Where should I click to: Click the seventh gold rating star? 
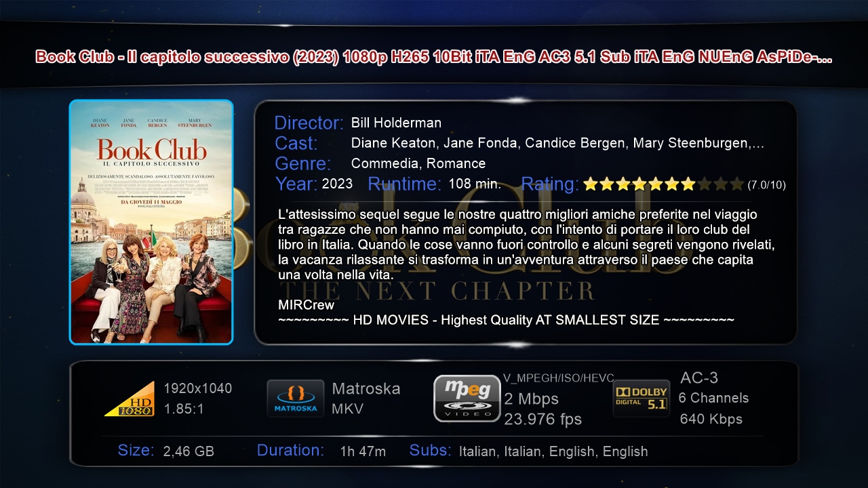point(688,184)
